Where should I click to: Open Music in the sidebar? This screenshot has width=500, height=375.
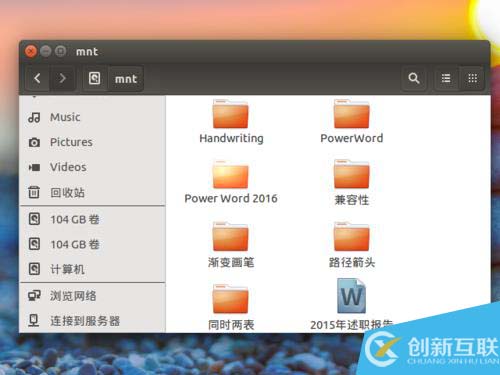[65, 117]
